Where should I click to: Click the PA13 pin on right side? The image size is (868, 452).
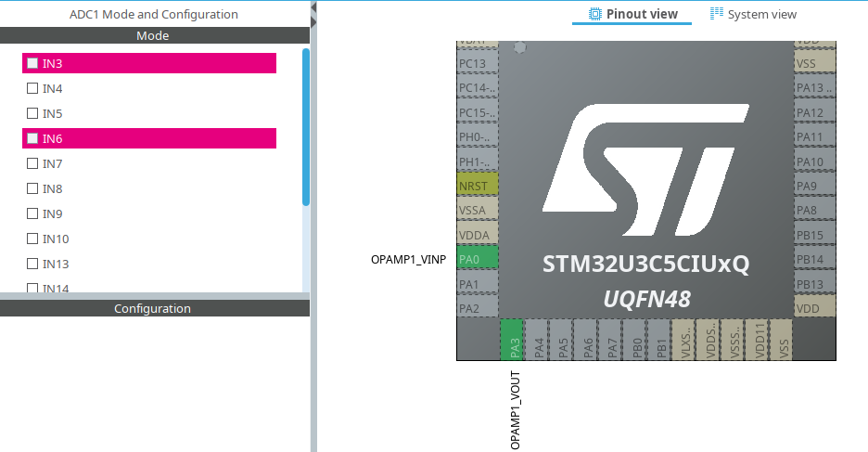pos(815,87)
